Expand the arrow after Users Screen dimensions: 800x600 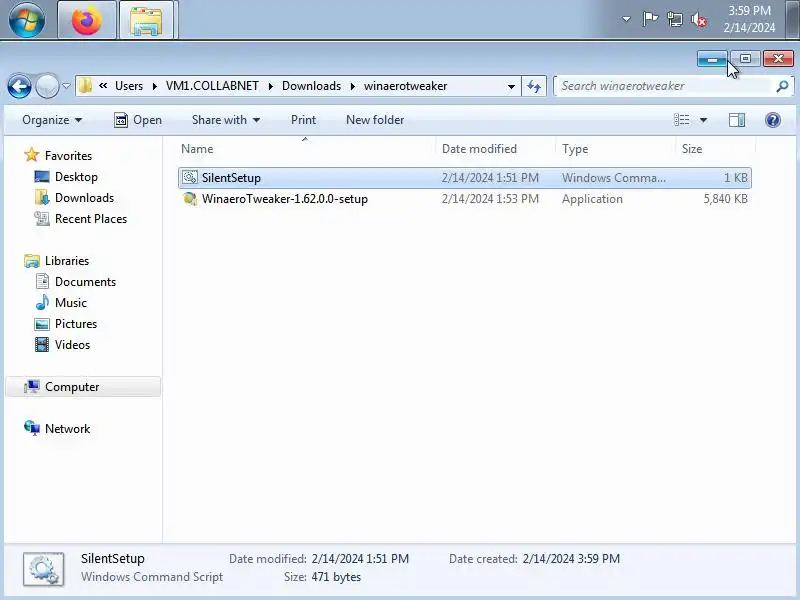[x=155, y=86]
